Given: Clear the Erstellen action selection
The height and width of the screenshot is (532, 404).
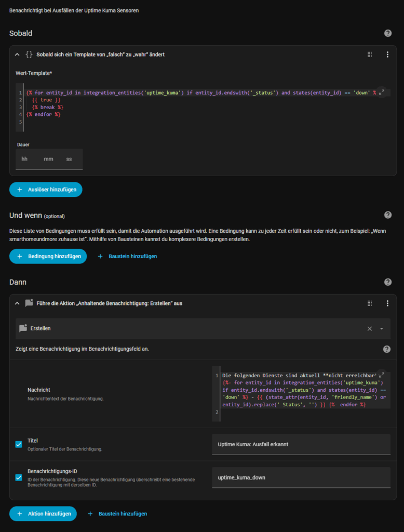Looking at the screenshot, I should (370, 328).
